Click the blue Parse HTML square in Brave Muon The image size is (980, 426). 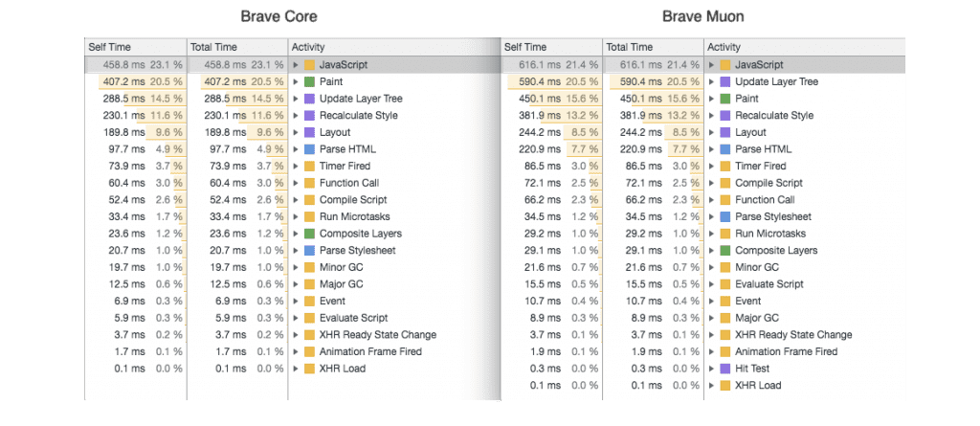coord(725,149)
